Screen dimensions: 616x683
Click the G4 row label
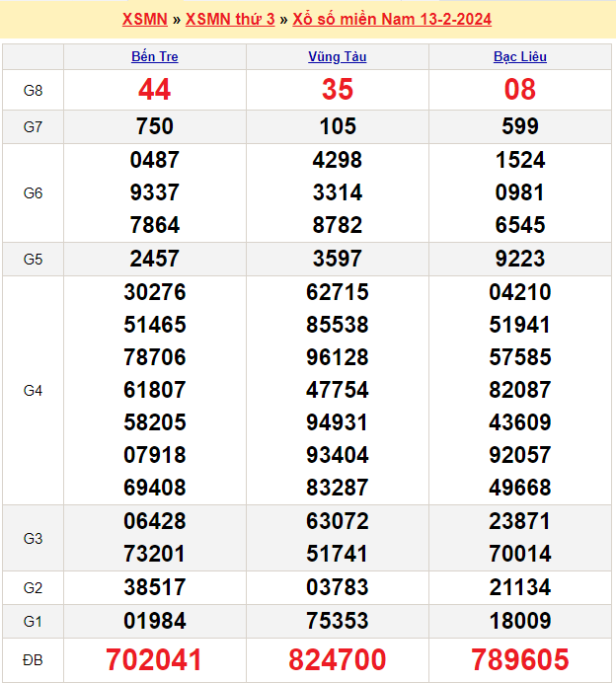point(33,391)
